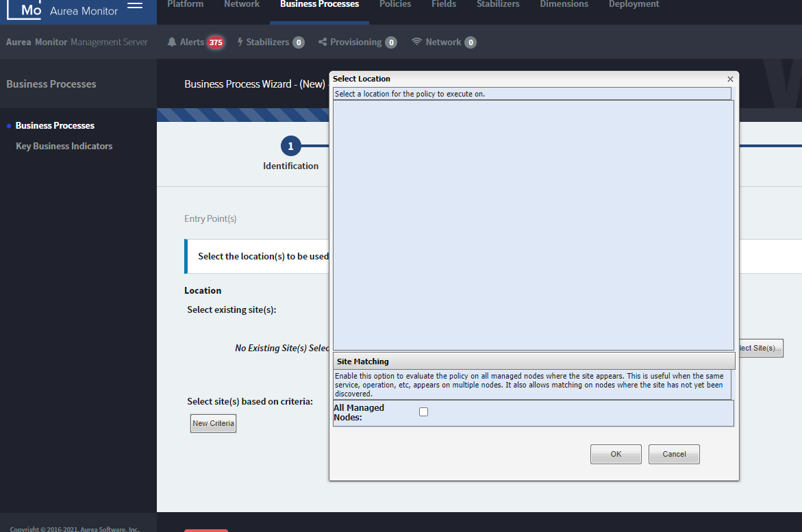802x532 pixels.
Task: Open the Platform tab
Action: click(x=185, y=4)
